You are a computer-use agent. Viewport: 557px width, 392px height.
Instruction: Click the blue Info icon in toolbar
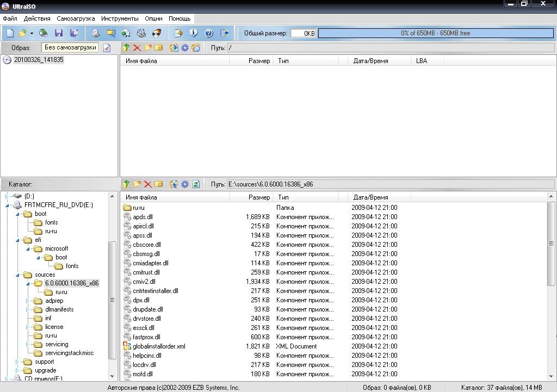pos(193,33)
